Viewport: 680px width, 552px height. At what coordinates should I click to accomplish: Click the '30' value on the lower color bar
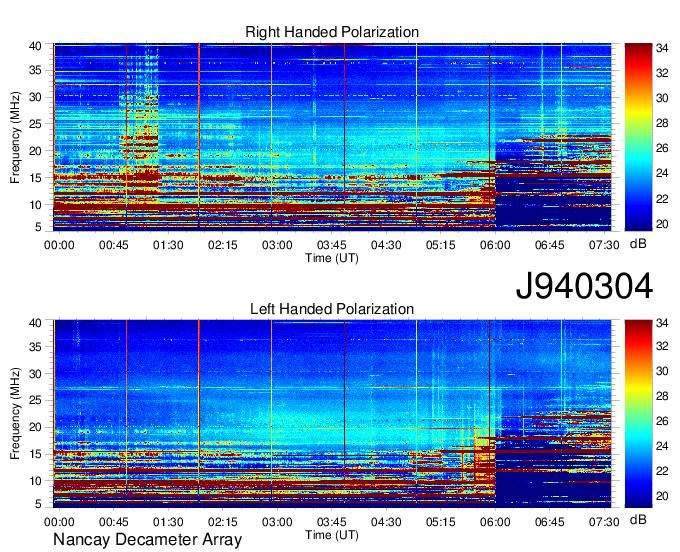click(x=662, y=371)
